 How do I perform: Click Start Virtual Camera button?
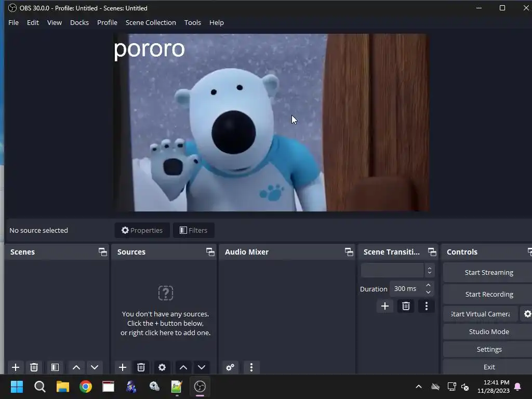[481, 314]
